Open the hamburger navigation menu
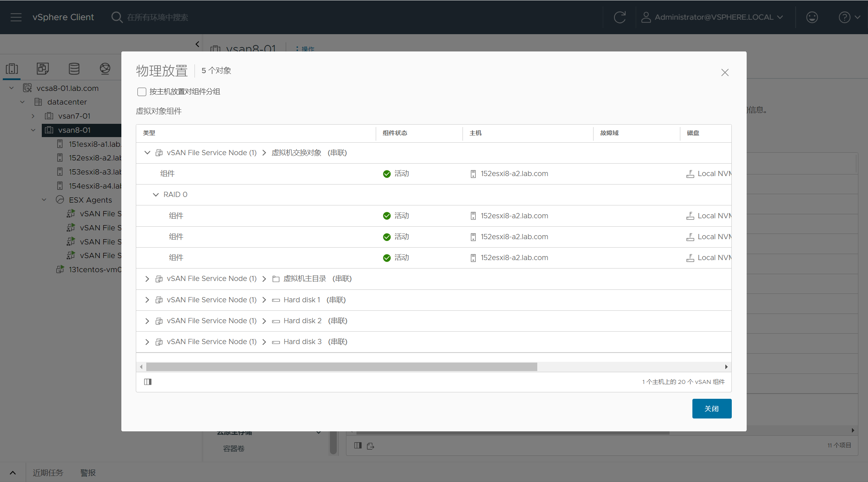The width and height of the screenshot is (868, 482). [x=16, y=17]
